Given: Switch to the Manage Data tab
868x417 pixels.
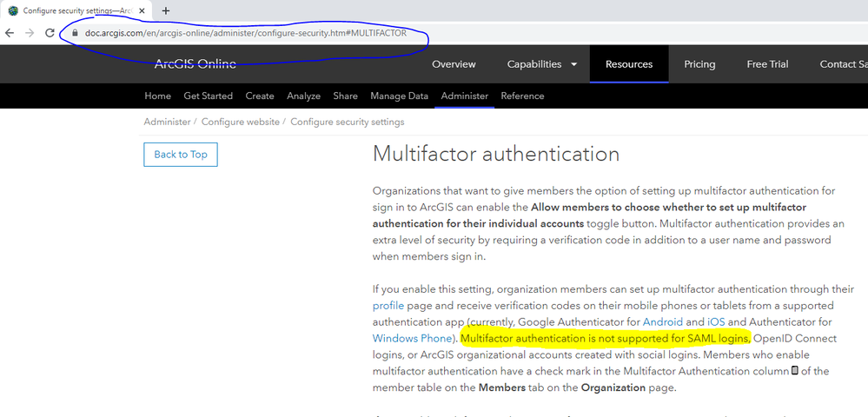Looking at the screenshot, I should [399, 96].
